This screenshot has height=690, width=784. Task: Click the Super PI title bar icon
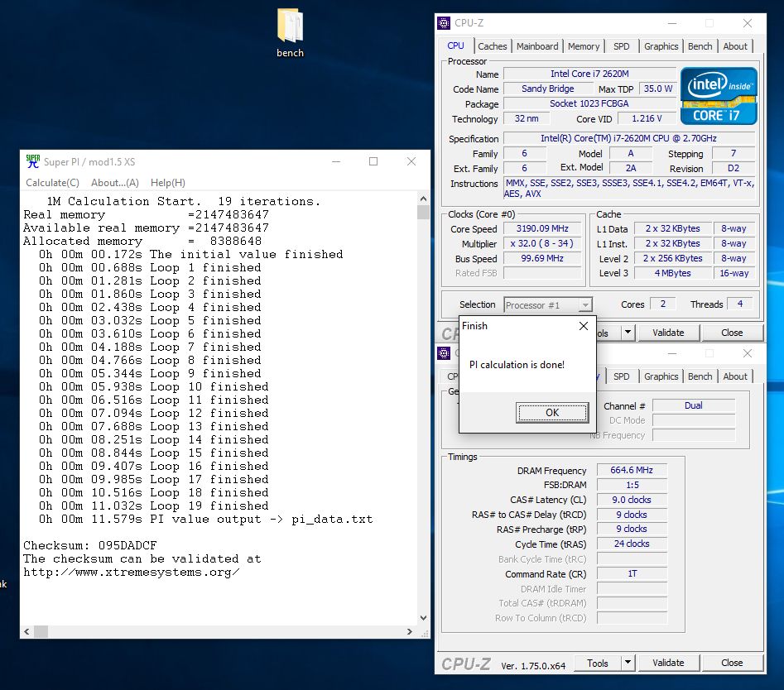[32, 161]
